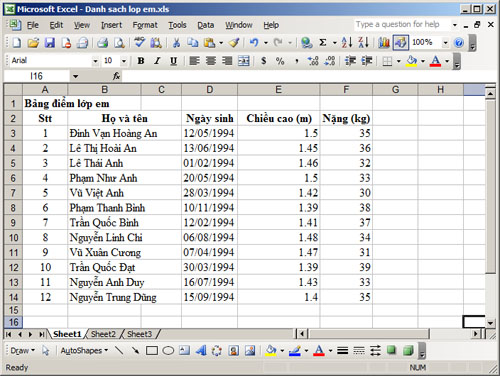Toggle Align Right

tap(227, 61)
